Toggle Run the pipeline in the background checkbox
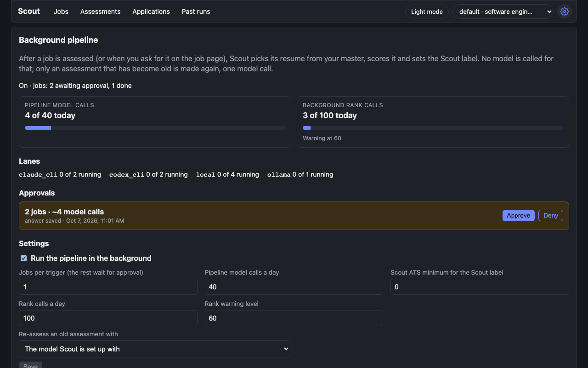This screenshot has height=368, width=588. [24, 259]
